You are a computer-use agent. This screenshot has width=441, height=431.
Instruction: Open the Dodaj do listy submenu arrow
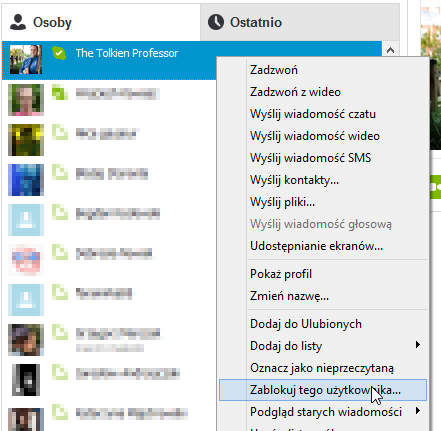[418, 344]
